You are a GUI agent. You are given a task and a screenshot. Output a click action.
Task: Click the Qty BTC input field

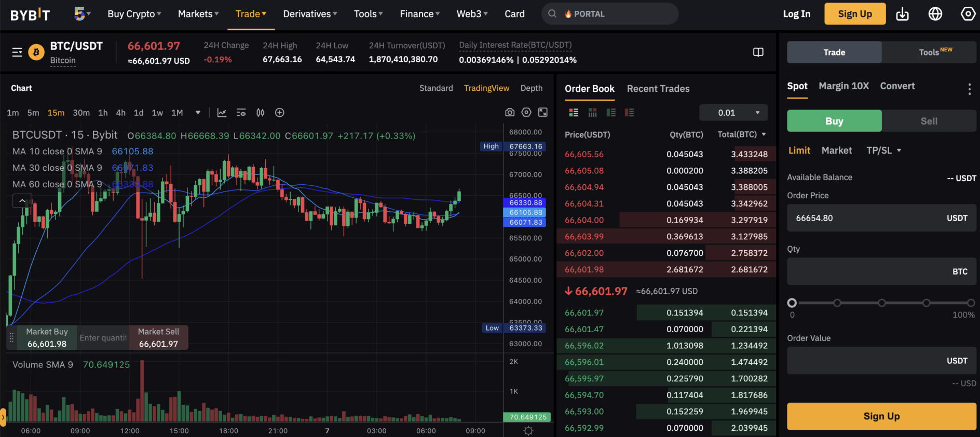[881, 271]
